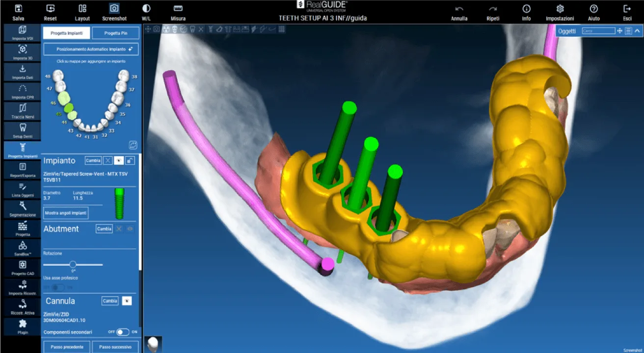Toggle Impianto visibility eye
The height and width of the screenshot is (353, 644).
(119, 160)
